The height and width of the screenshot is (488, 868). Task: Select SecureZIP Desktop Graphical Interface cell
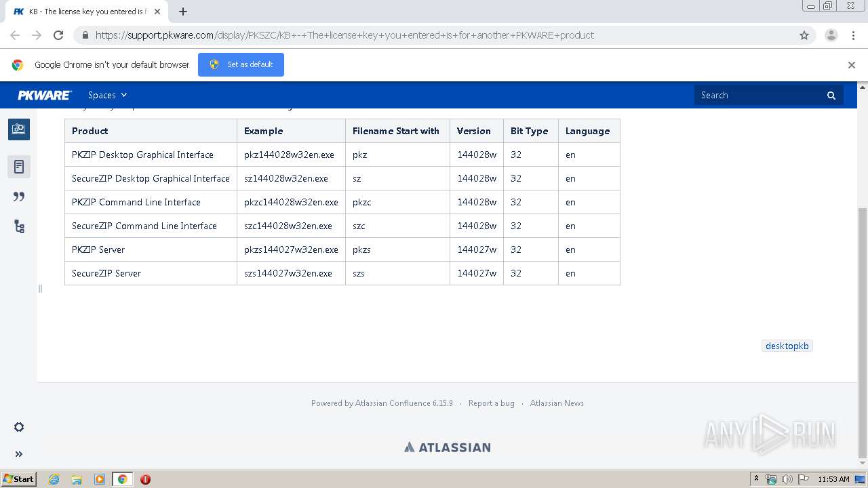[151, 178]
